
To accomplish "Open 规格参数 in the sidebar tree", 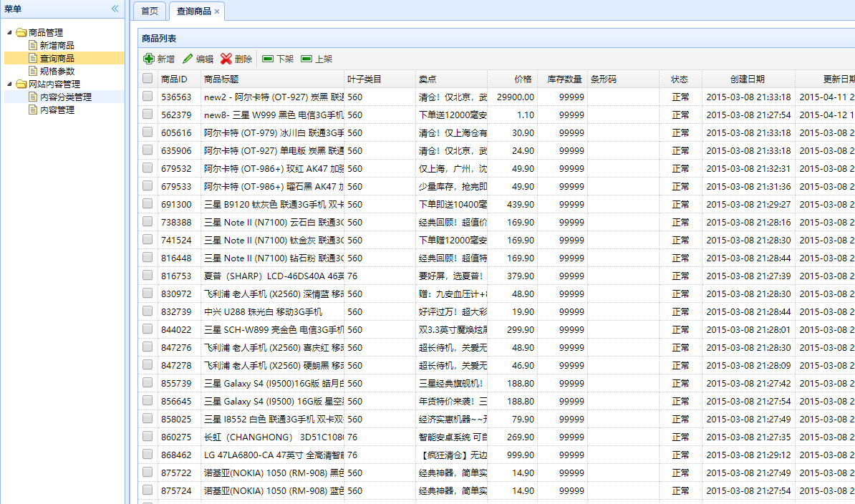I will tap(57, 72).
